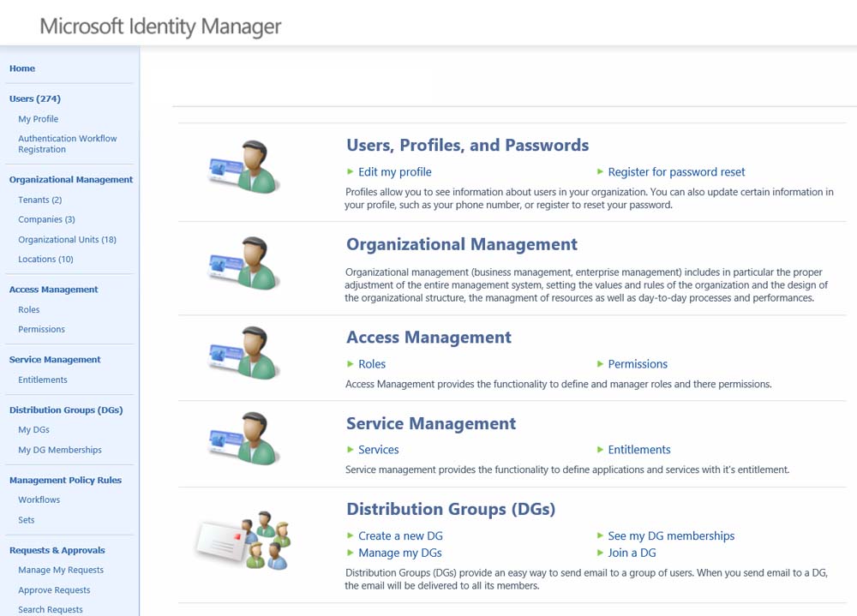Open Permissions in the sidebar
857x616 pixels.
point(41,330)
